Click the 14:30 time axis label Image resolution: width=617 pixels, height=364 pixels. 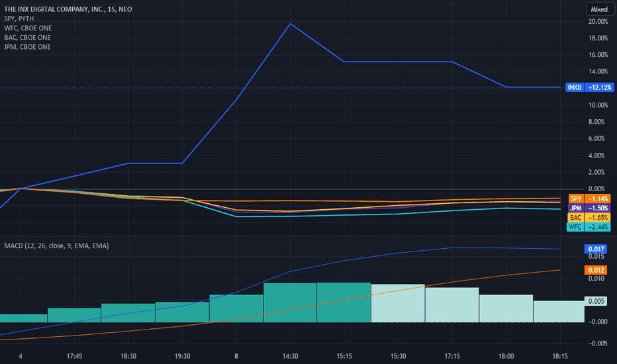pyautogui.click(x=290, y=356)
